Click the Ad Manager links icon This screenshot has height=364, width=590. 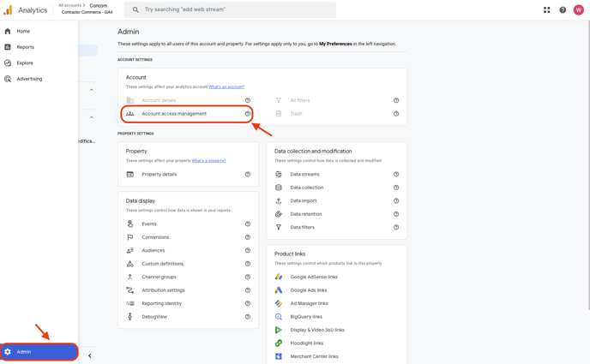point(279,303)
